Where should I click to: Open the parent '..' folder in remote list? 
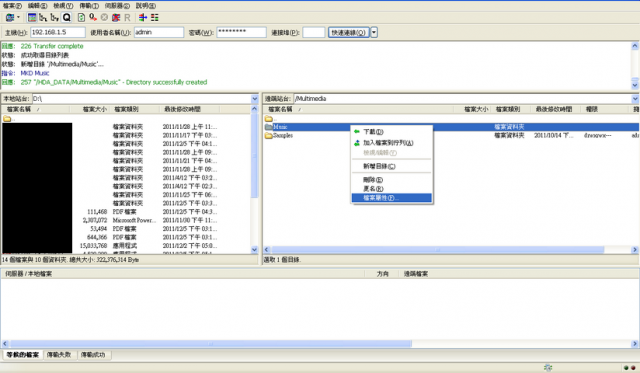(x=271, y=118)
